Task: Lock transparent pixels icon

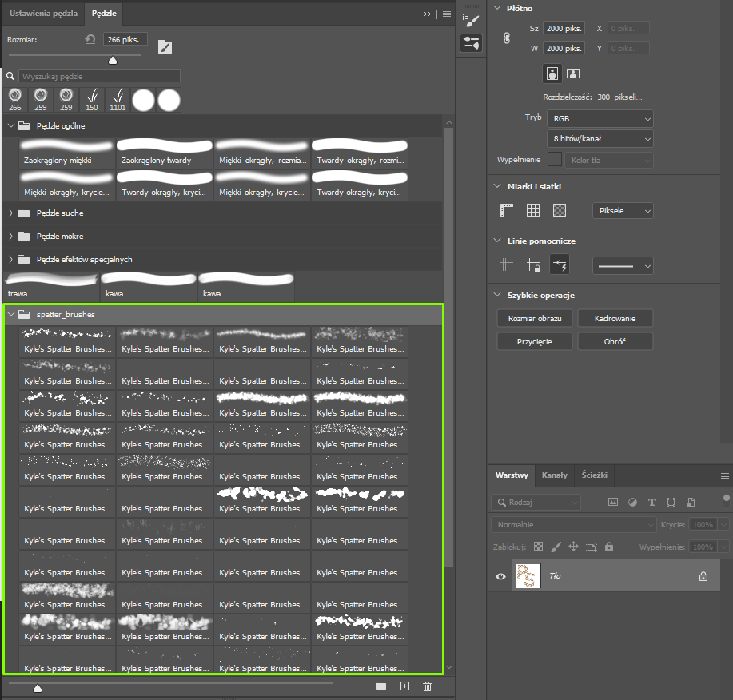Action: [x=539, y=547]
